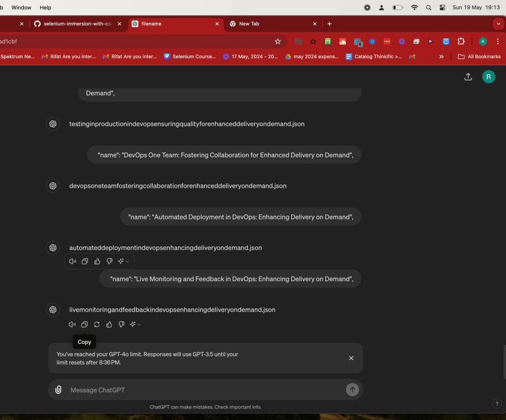The height and width of the screenshot is (420, 506).
Task: Open the Help menu
Action: click(x=45, y=7)
